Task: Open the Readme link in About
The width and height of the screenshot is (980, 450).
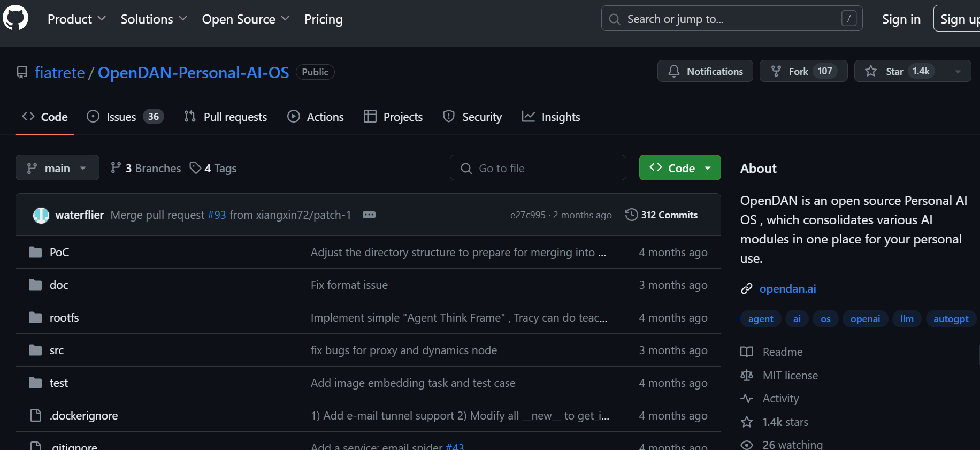Action: tap(771, 352)
